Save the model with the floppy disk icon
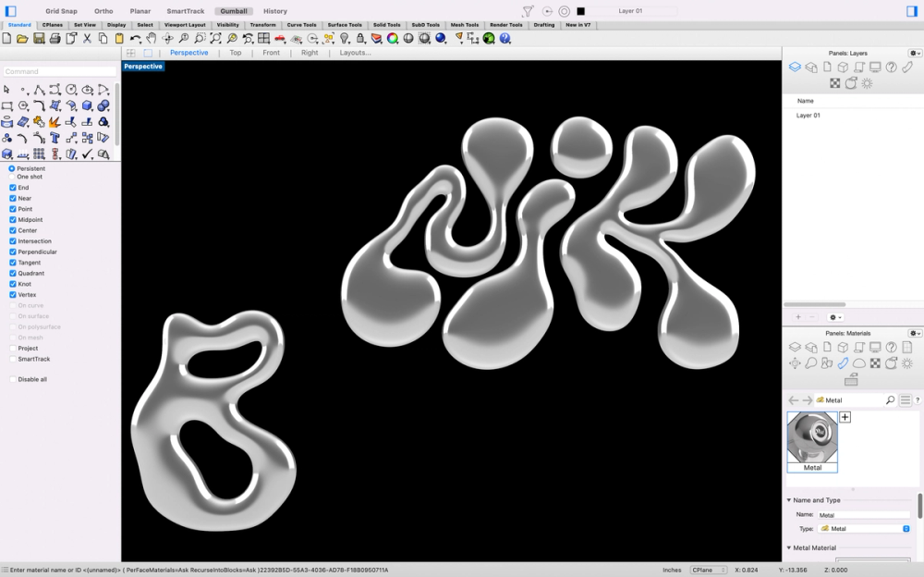Image resolution: width=924 pixels, height=577 pixels. (x=39, y=38)
